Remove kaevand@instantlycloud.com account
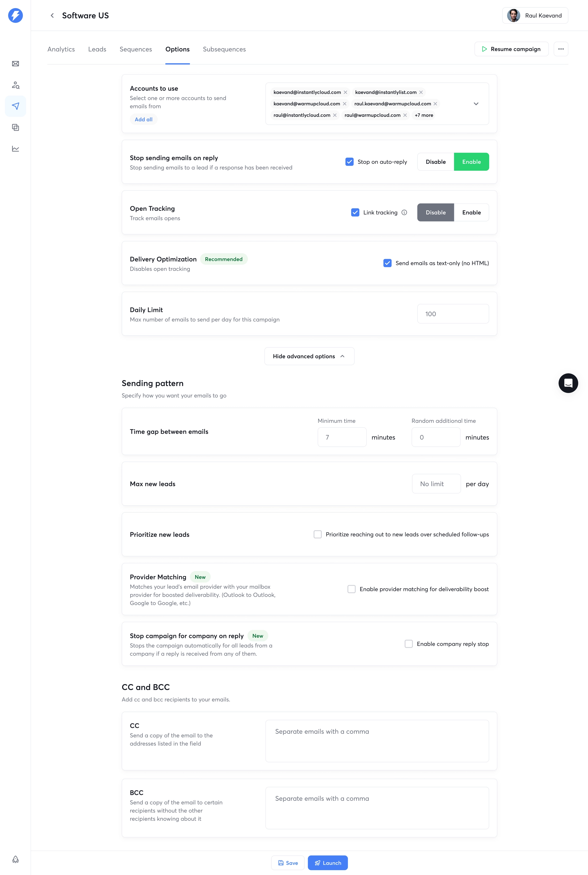 click(x=345, y=92)
